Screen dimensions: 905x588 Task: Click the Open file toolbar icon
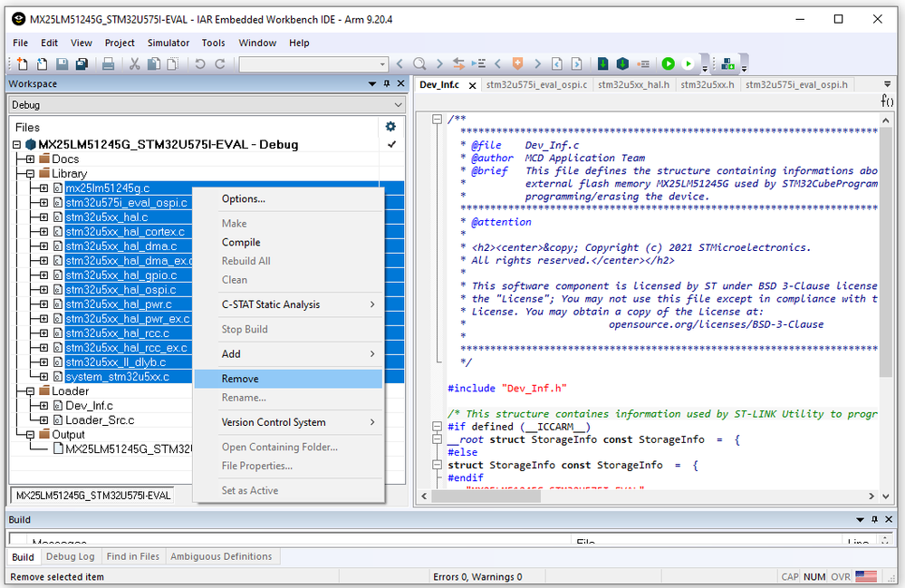click(x=42, y=63)
